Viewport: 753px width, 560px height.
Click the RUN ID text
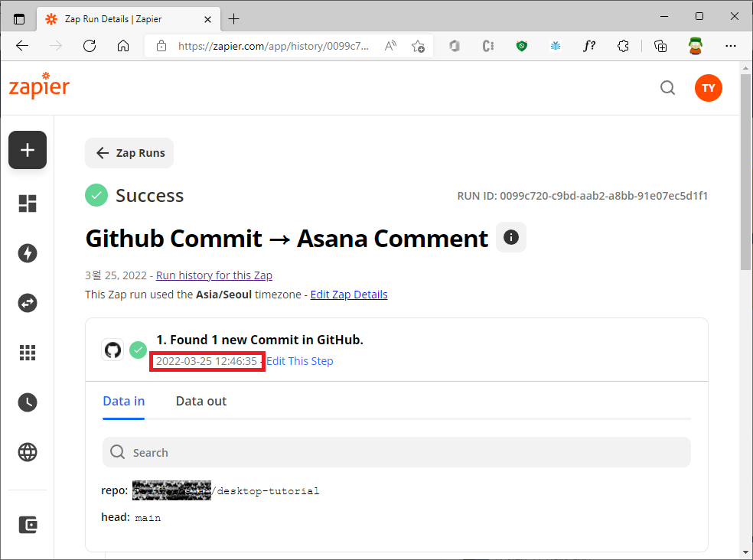pos(582,196)
